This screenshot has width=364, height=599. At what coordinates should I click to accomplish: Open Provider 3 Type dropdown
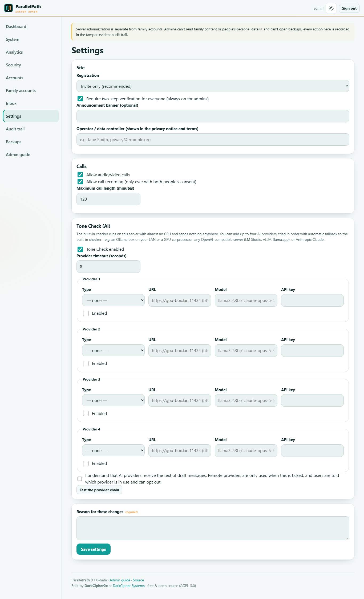click(x=113, y=400)
